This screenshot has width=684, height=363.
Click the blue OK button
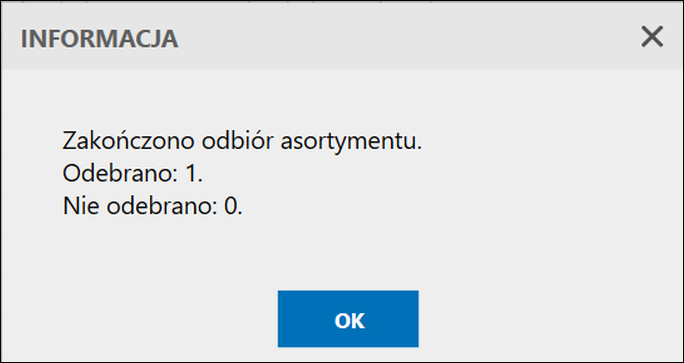click(x=348, y=319)
